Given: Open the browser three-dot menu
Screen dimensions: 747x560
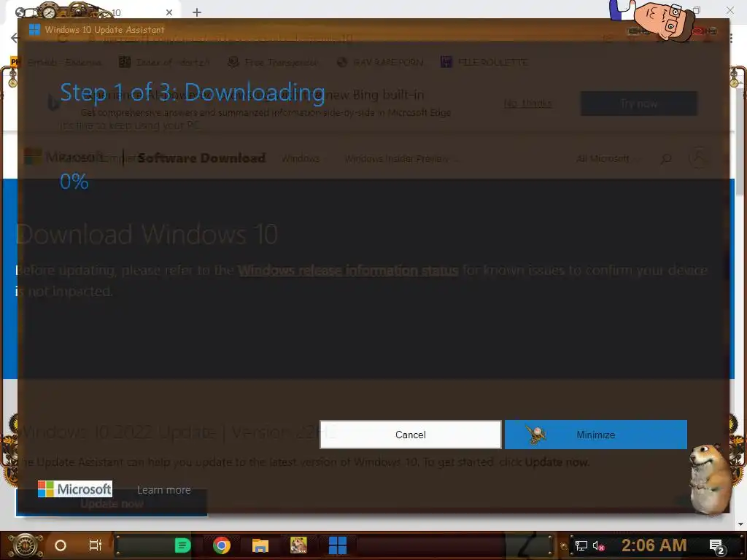Looking at the screenshot, I should [731, 38].
